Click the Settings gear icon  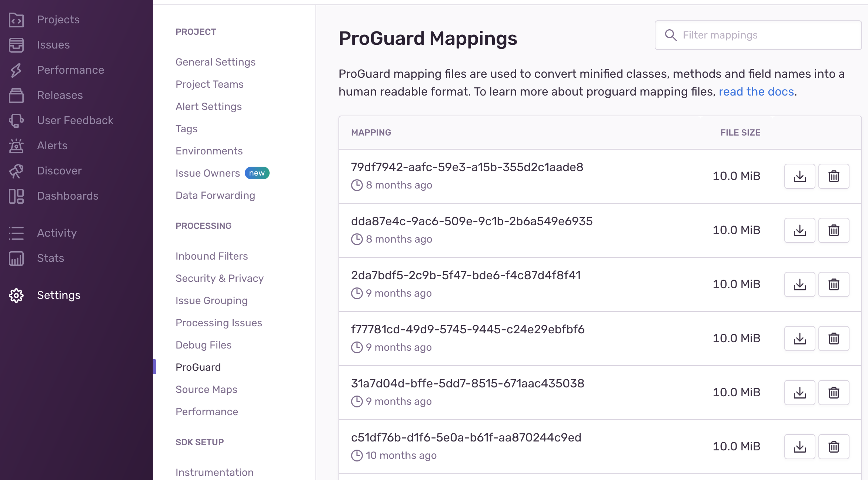16,295
